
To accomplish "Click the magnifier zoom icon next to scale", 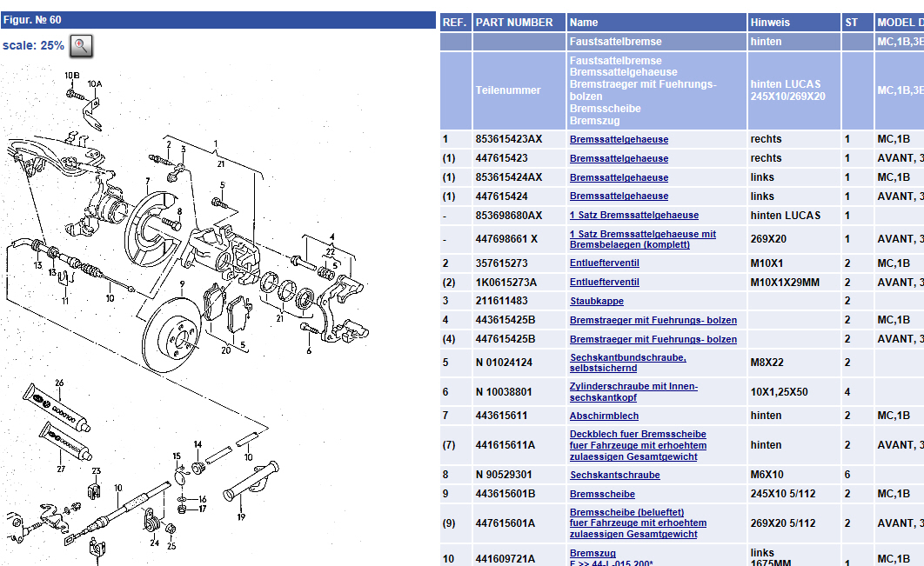I will (81, 46).
